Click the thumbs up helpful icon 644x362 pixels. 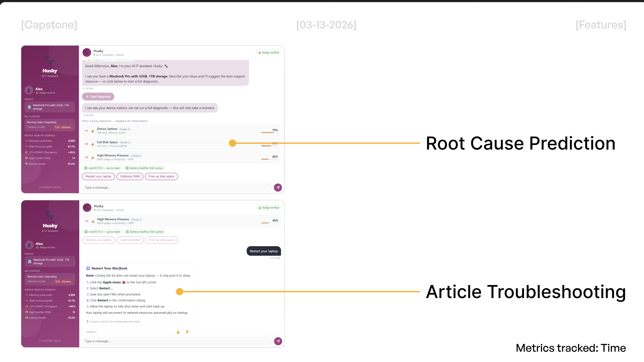click(x=178, y=332)
